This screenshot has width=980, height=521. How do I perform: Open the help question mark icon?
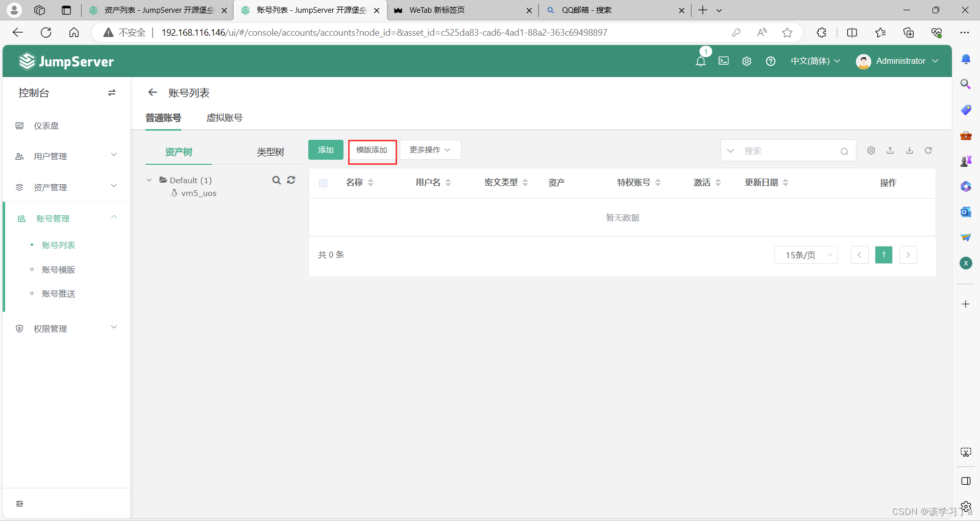771,61
